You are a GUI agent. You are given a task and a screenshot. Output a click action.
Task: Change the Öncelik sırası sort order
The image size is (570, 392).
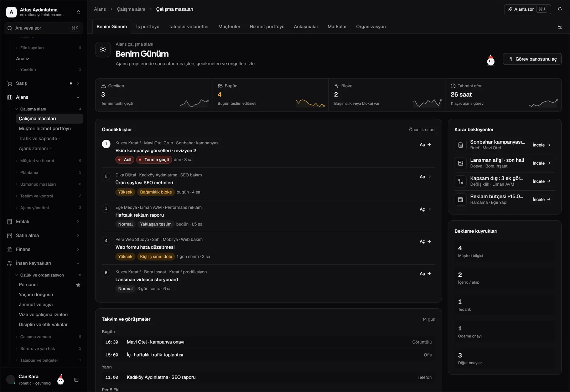[422, 130]
